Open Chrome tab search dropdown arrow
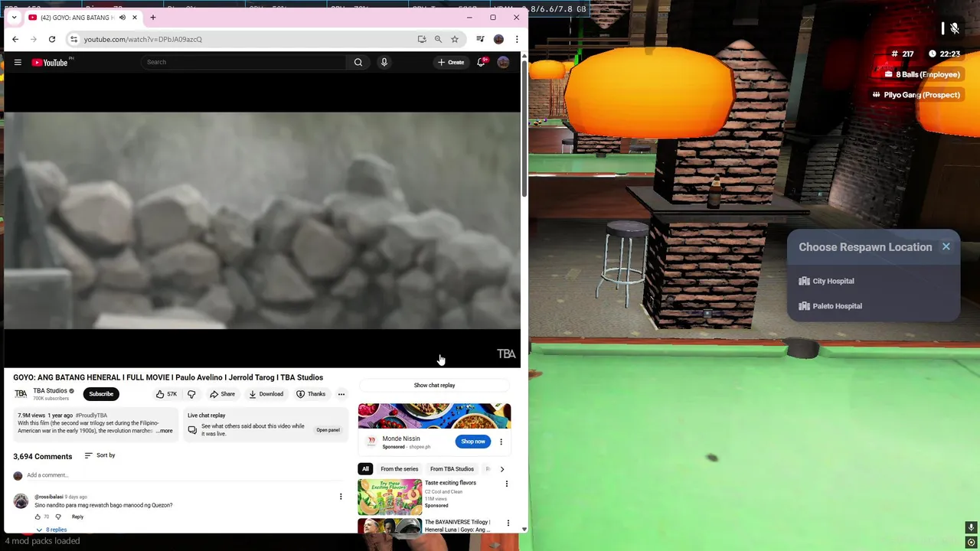 click(14, 18)
